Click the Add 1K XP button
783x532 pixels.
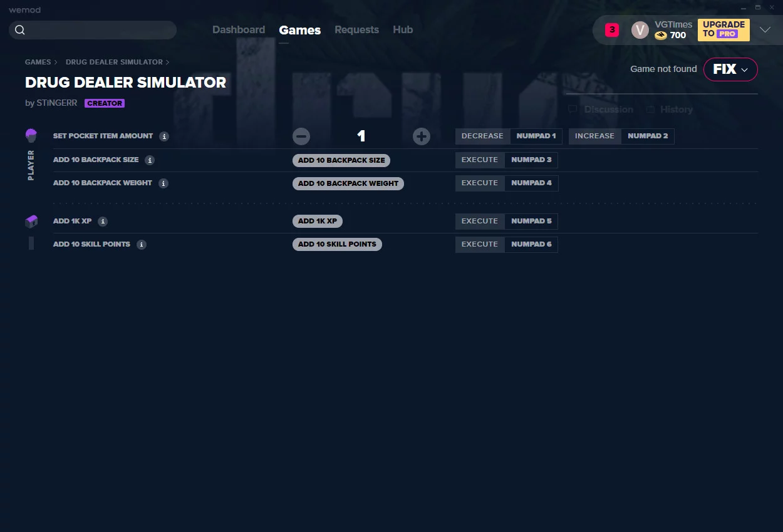click(318, 222)
